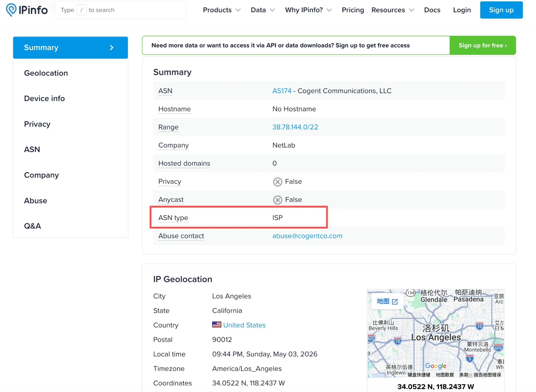Screen dimensions: 536x392
Task: Click the Anycast False cross icon
Action: [277, 200]
